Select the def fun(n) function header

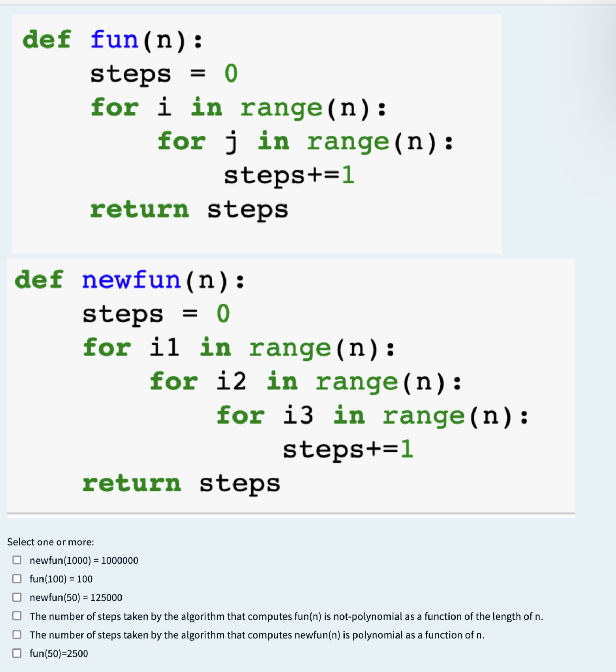[112, 39]
